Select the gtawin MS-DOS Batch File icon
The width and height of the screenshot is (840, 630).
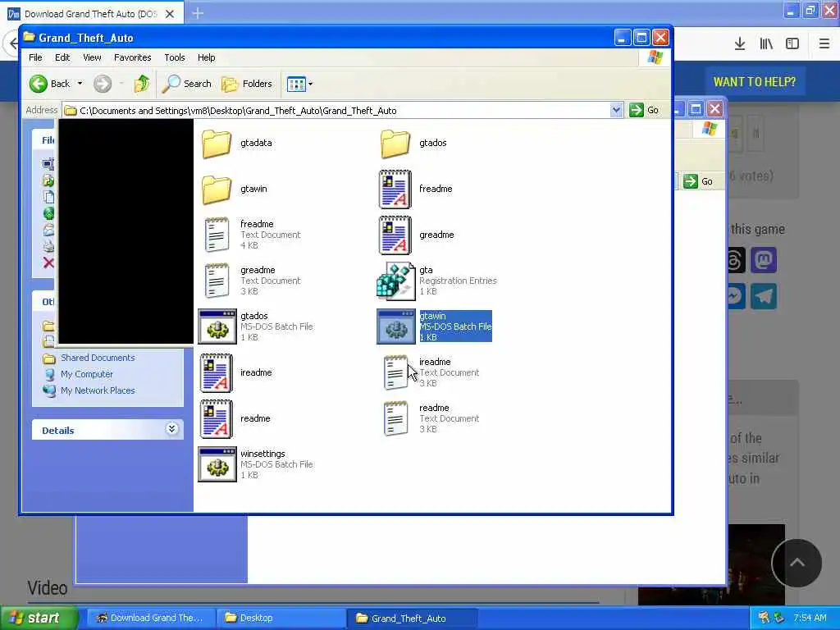396,326
